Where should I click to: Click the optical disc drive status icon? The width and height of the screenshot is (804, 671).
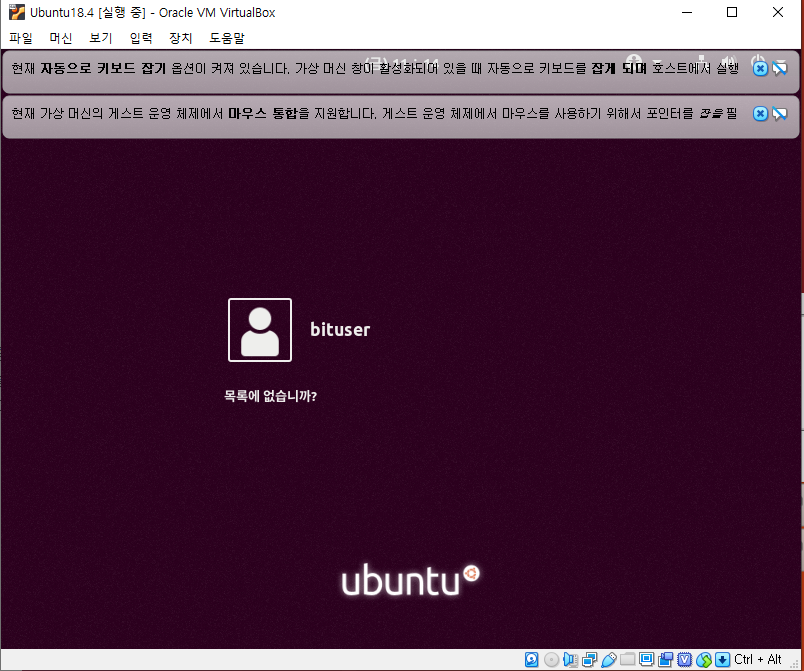(x=551, y=659)
